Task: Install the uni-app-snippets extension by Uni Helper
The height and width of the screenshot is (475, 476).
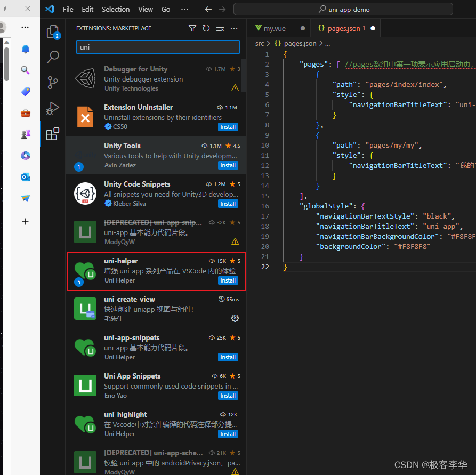Action: 228,358
